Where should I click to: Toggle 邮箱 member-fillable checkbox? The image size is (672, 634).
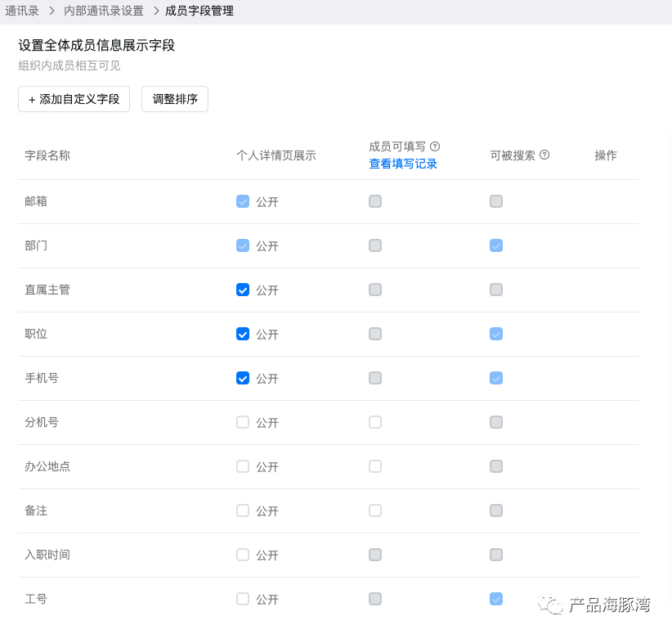(375, 201)
